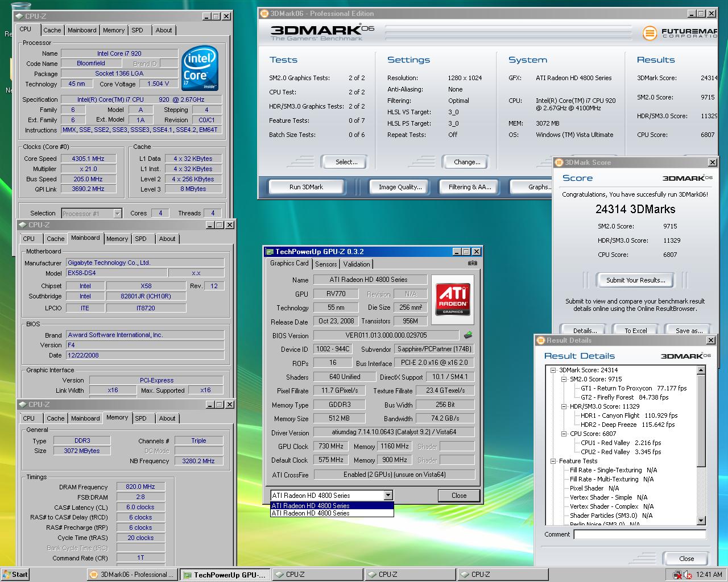Screen dimensions: 728x582
Task: Open SPD tab in the CPU-Z processor window
Action: [x=137, y=30]
